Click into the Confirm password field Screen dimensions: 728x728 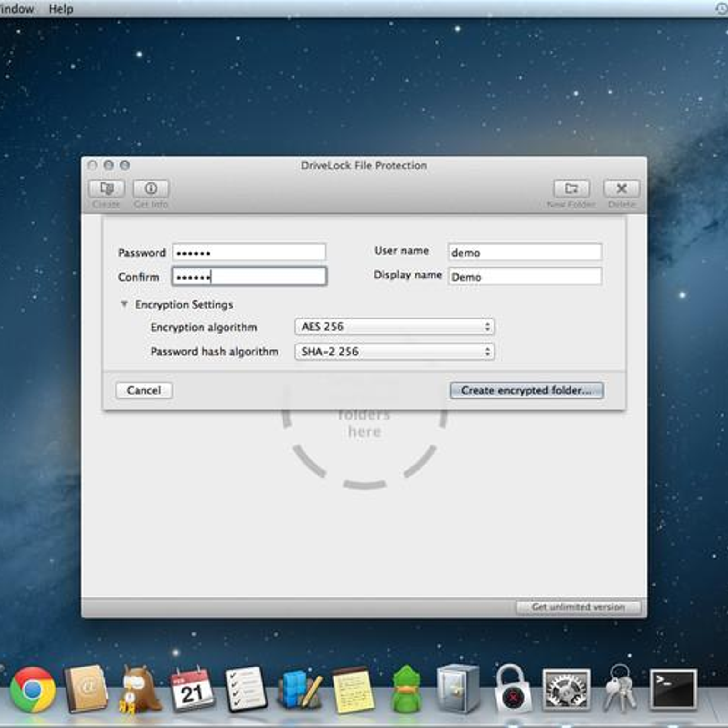click(x=249, y=277)
